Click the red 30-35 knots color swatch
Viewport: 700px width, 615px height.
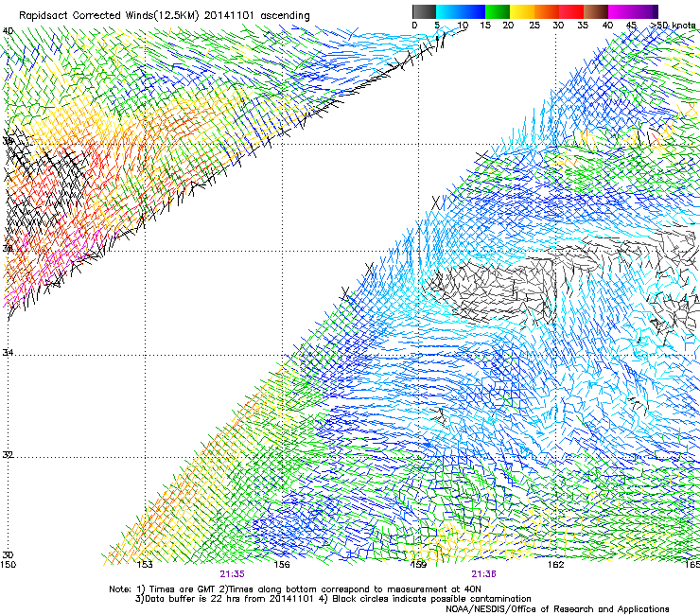pos(571,11)
